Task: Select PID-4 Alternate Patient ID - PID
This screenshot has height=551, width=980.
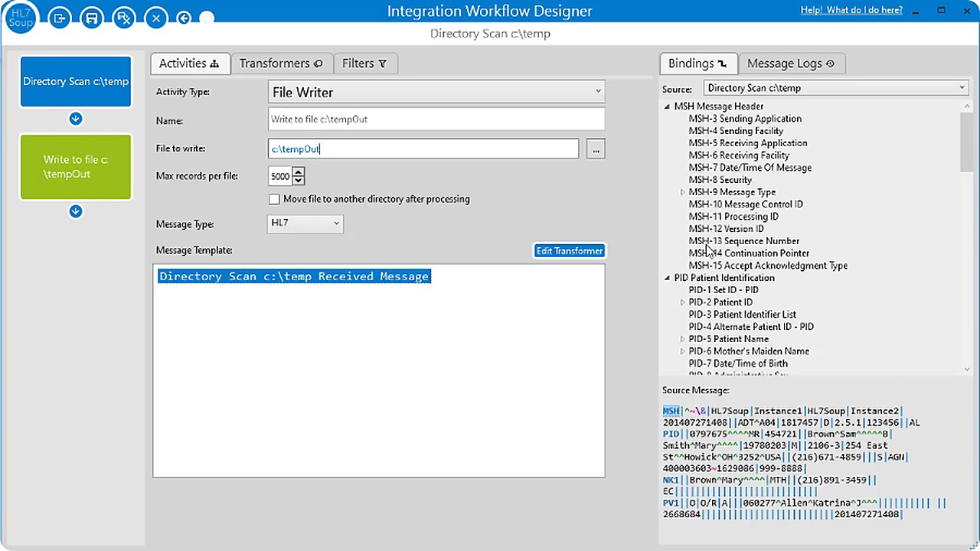Action: tap(751, 327)
